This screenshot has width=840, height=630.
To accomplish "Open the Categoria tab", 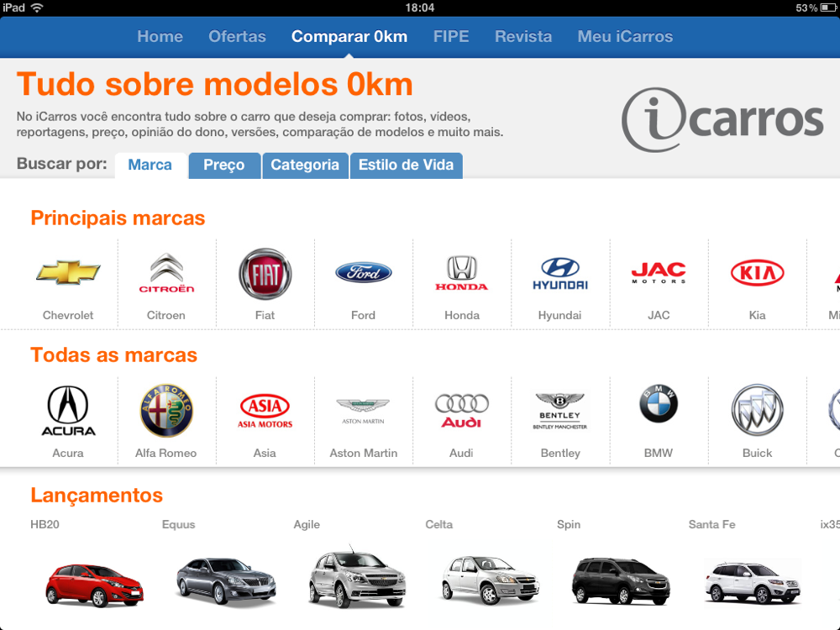I will pyautogui.click(x=305, y=165).
